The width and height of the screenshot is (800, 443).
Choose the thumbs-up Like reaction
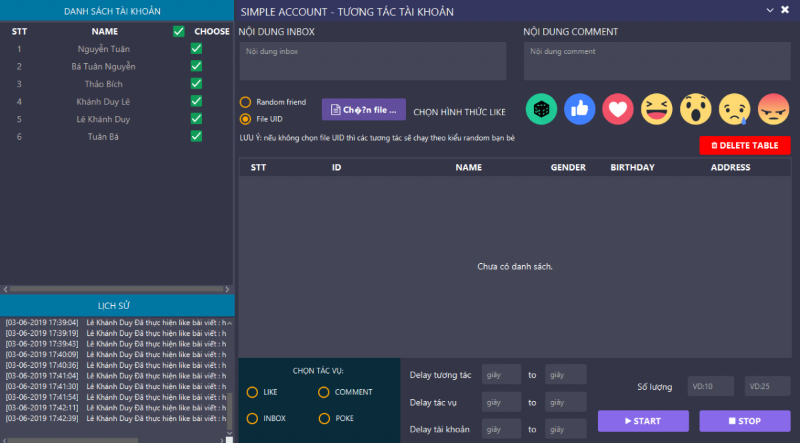(580, 109)
